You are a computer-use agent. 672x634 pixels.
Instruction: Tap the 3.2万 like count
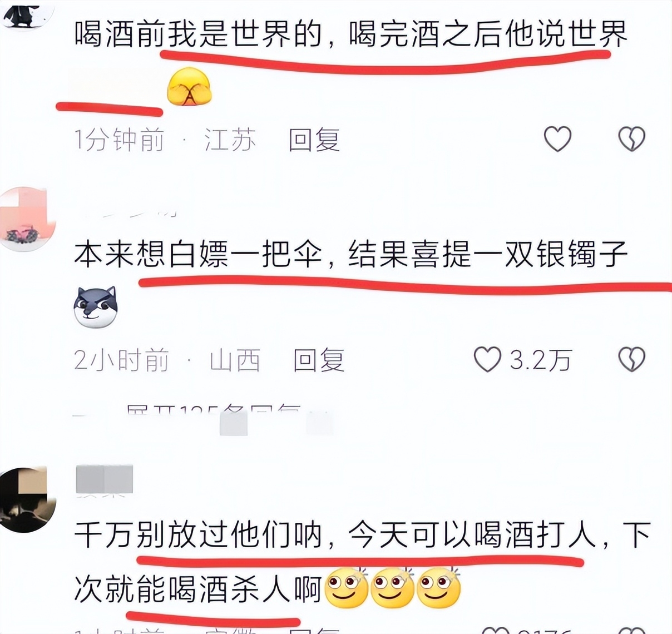click(x=541, y=360)
